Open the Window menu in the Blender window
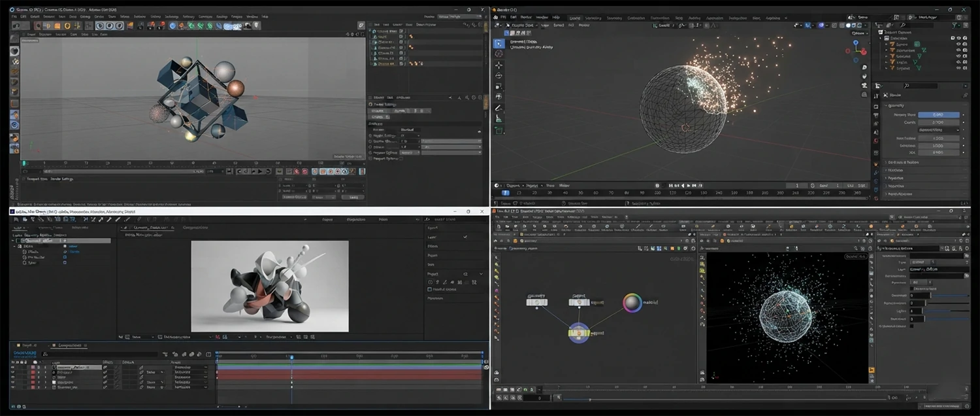The height and width of the screenshot is (416, 980). [x=542, y=17]
